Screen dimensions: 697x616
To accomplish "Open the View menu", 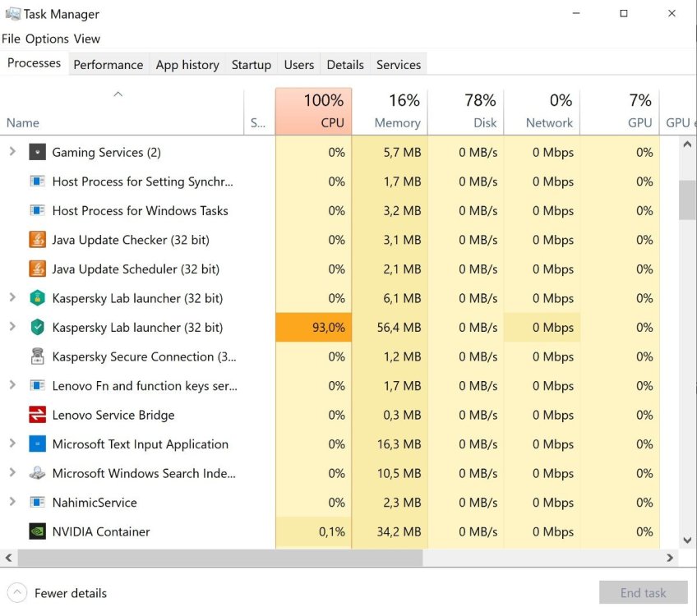I will click(x=86, y=39).
